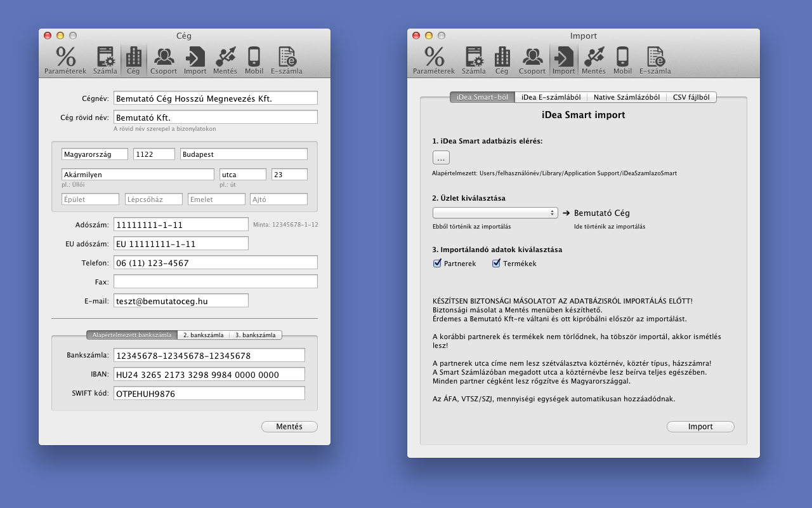Click the Mentés button in Cég window
This screenshot has height=508, width=812.
tap(289, 427)
